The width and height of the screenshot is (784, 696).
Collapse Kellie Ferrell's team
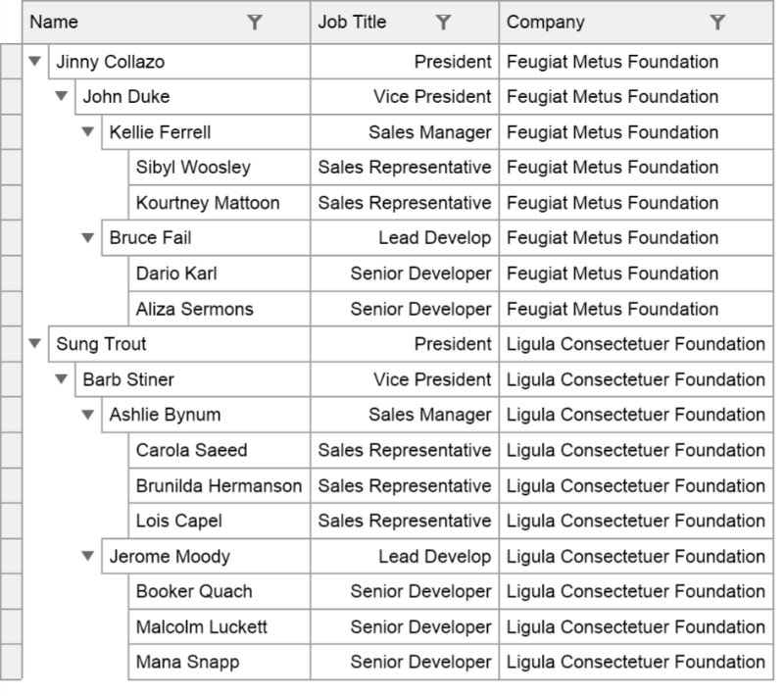[87, 132]
